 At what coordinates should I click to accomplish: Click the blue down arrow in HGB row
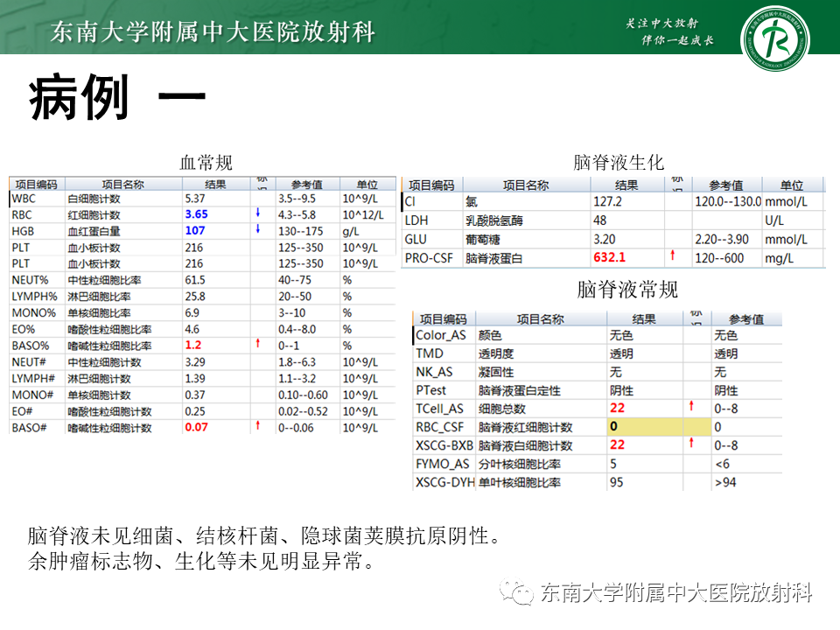257,229
